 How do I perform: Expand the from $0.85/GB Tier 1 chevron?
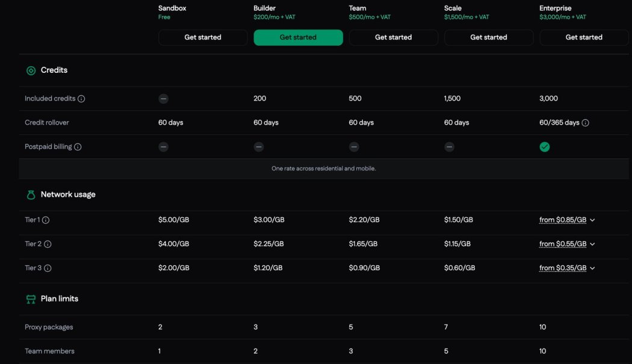coord(592,220)
